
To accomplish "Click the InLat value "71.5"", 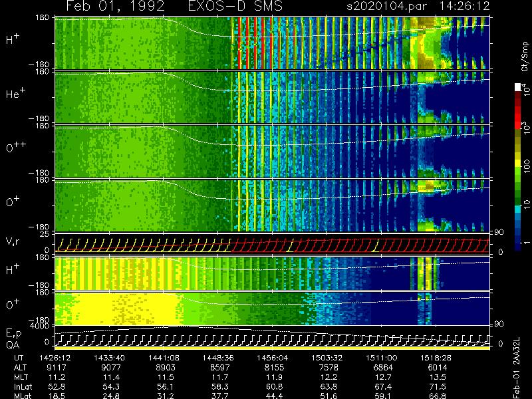I will click(438, 386).
